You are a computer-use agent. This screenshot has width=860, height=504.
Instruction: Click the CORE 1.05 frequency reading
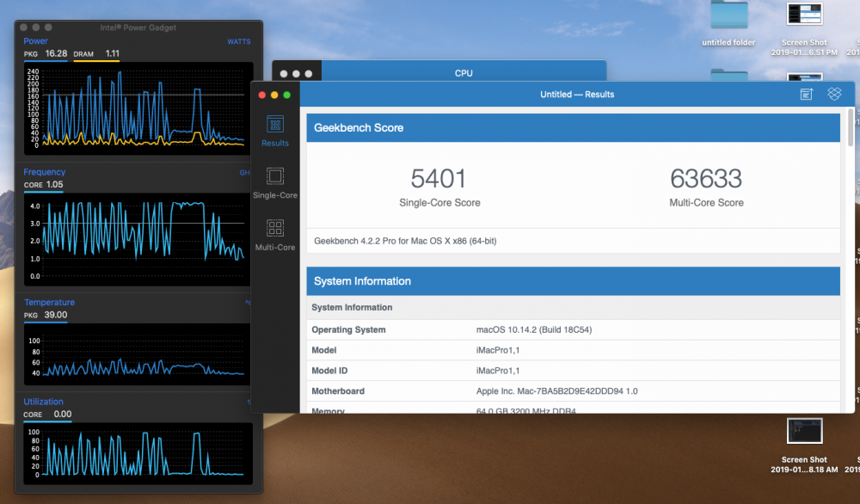click(43, 185)
